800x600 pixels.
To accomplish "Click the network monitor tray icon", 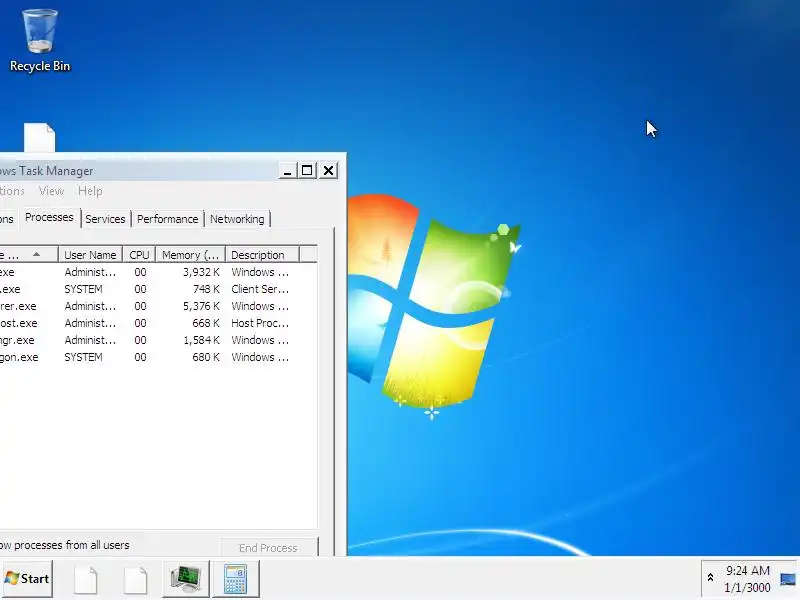I will point(788,579).
